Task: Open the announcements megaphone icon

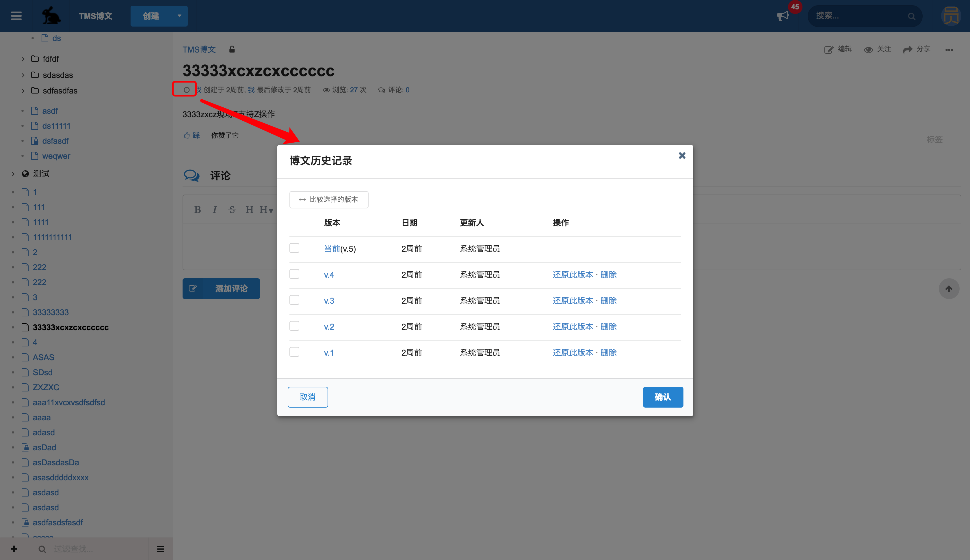Action: (783, 16)
